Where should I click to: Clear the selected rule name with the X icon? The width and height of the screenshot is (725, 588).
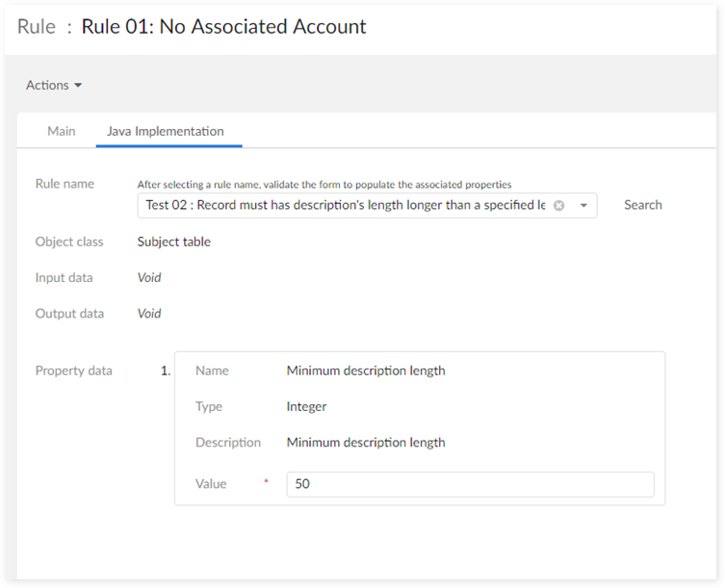point(558,205)
